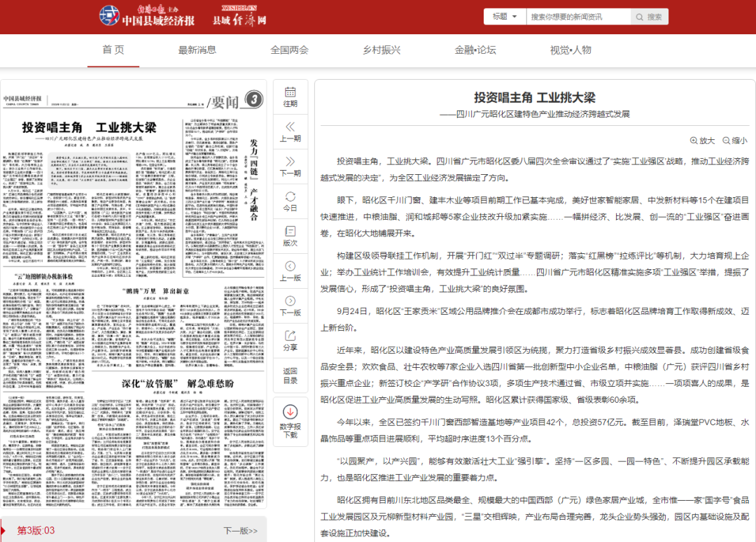
Task: Open the vertical headline 发力"四链" 产才融合
Action: click(253, 180)
